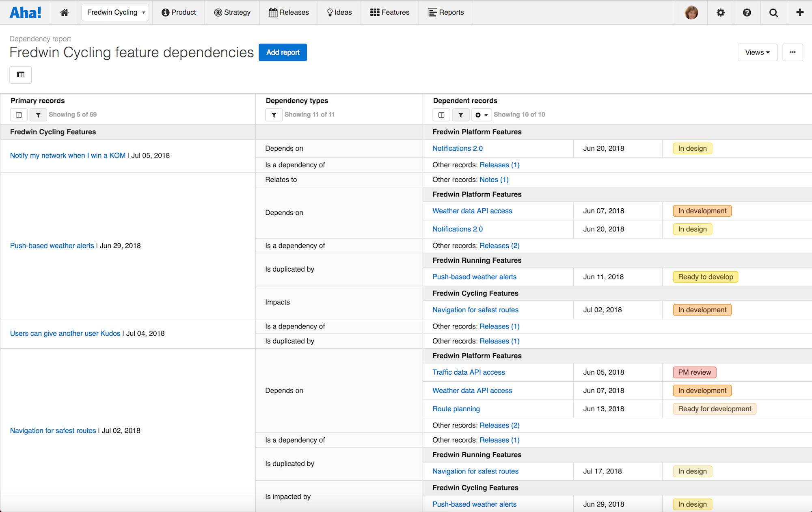Open search with magnifying glass icon
The height and width of the screenshot is (512, 812).
point(773,12)
